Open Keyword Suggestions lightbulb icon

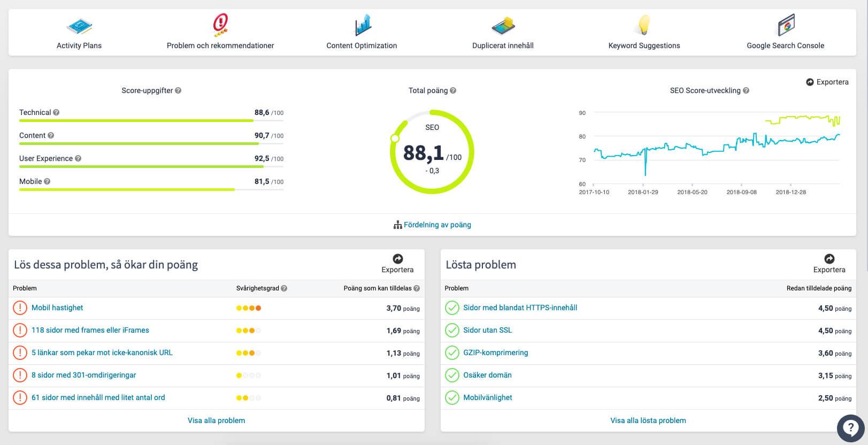644,25
